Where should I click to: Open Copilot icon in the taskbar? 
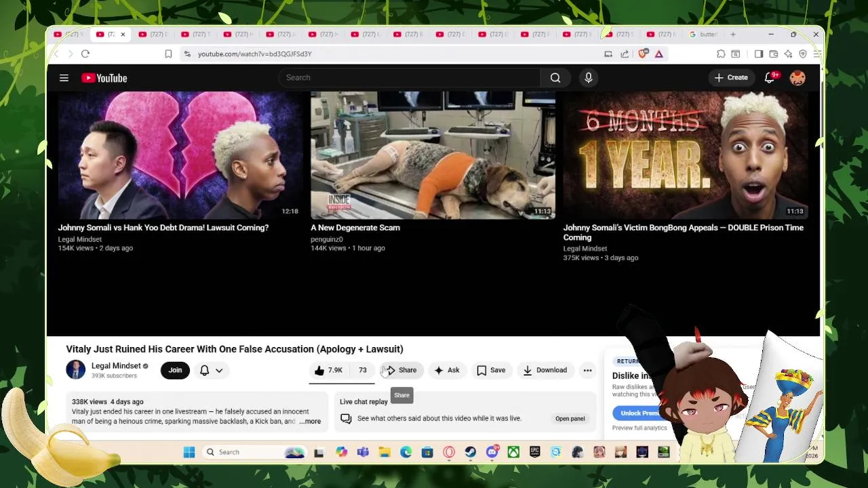tap(341, 452)
